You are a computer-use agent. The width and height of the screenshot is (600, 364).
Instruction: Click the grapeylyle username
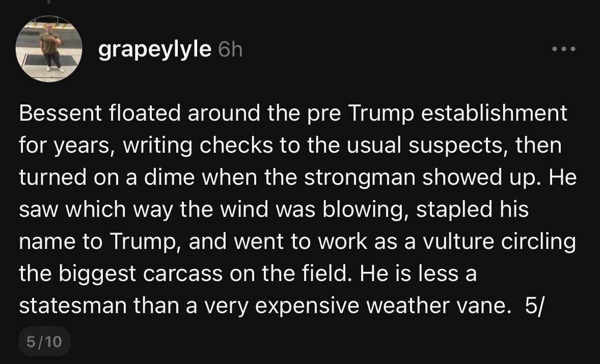[x=154, y=49]
